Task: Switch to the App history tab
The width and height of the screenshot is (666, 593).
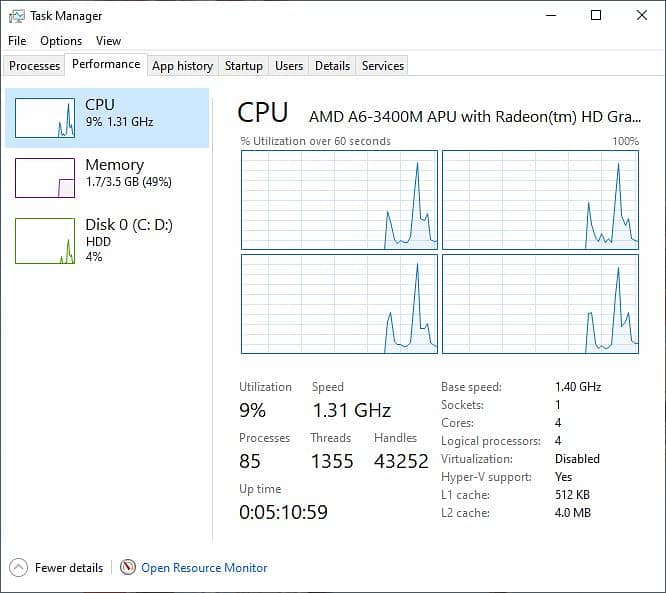Action: click(183, 66)
